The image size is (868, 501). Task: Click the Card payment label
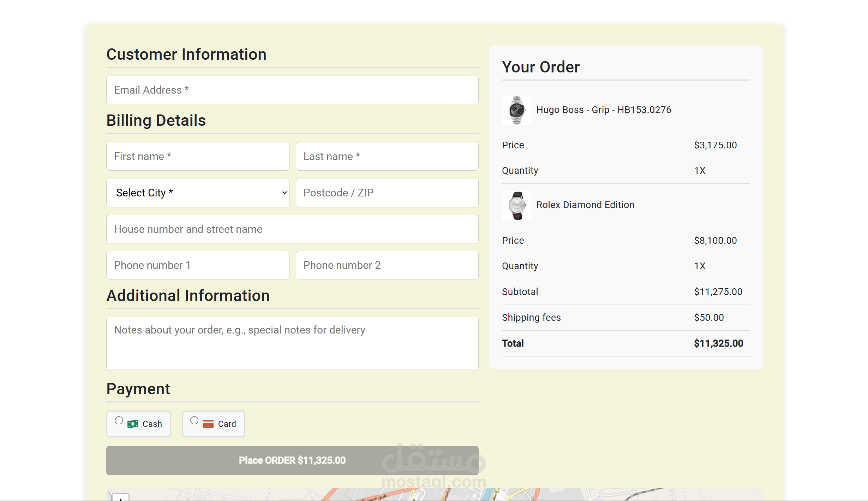click(x=227, y=424)
